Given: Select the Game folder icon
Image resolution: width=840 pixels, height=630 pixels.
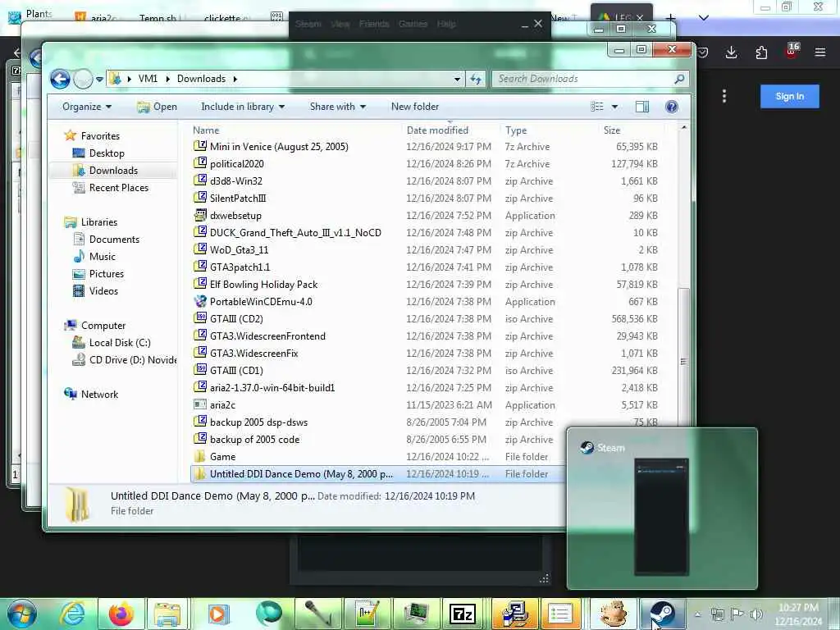Looking at the screenshot, I should (x=200, y=456).
